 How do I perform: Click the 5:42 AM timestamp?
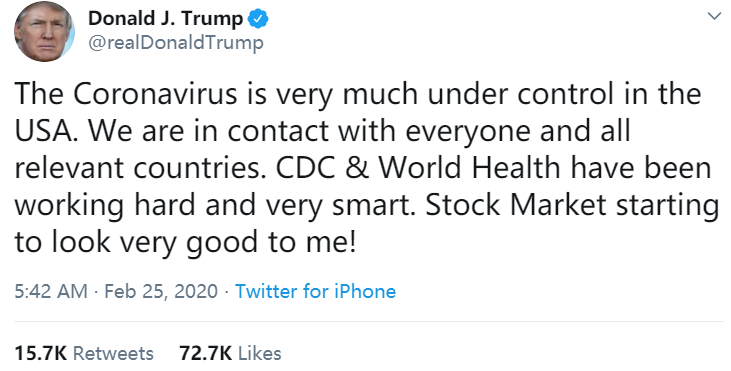(51, 291)
